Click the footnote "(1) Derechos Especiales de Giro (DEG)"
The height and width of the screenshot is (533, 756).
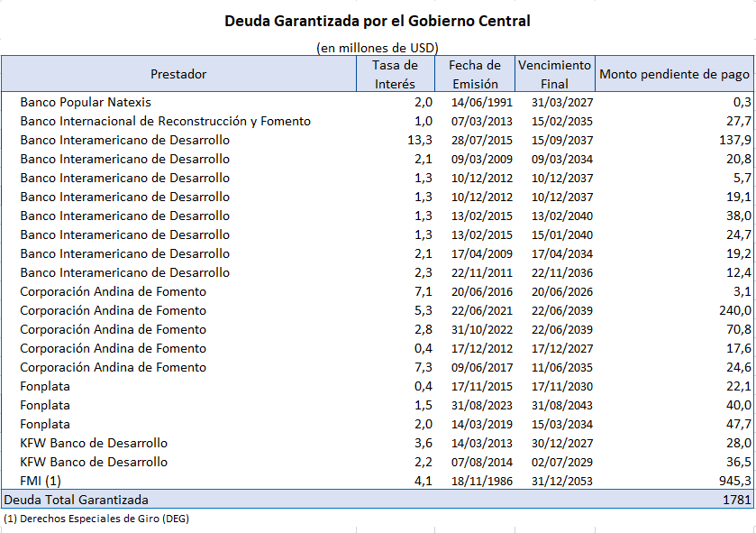pyautogui.click(x=96, y=519)
